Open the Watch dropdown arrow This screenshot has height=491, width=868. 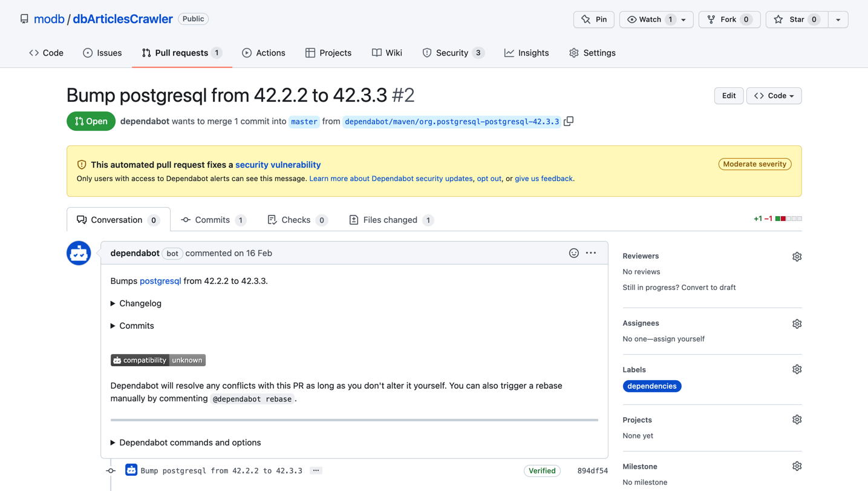[x=684, y=19]
